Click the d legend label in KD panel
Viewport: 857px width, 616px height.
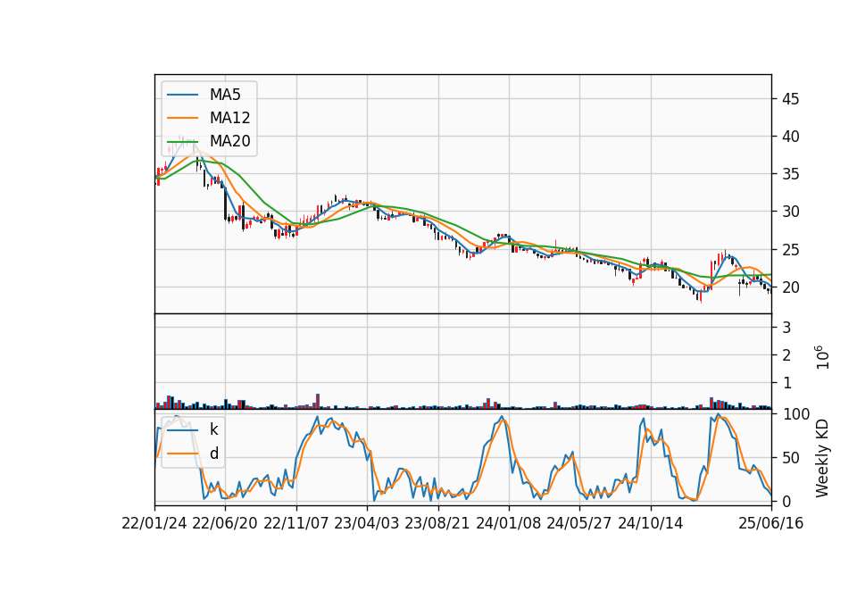point(213,454)
